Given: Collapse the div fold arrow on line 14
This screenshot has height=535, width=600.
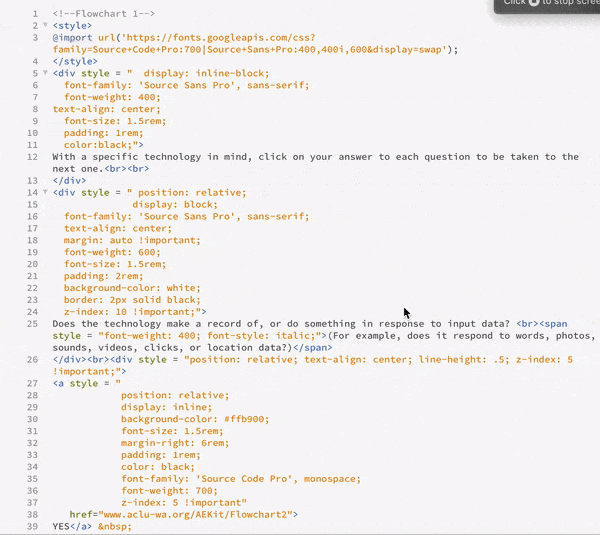Looking at the screenshot, I should (x=45, y=192).
